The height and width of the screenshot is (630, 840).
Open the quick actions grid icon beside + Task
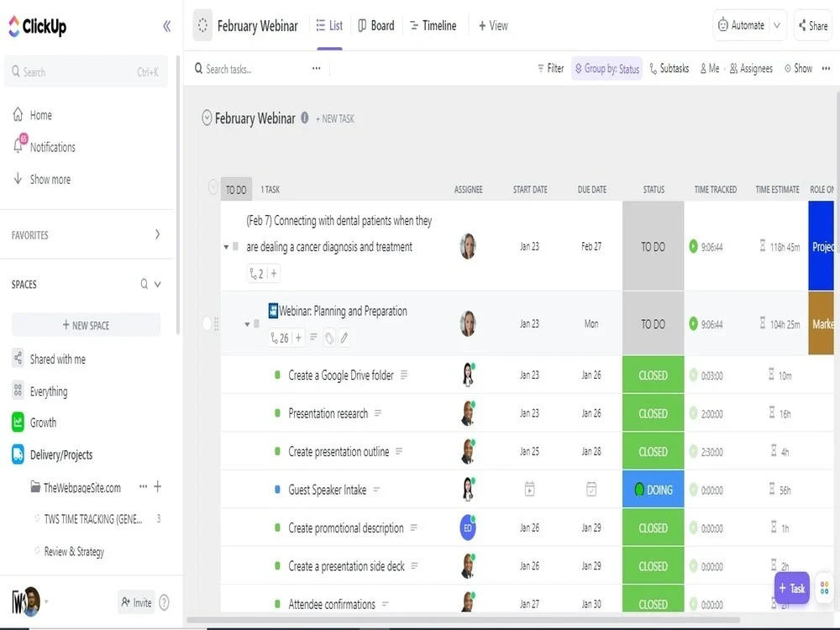click(825, 588)
